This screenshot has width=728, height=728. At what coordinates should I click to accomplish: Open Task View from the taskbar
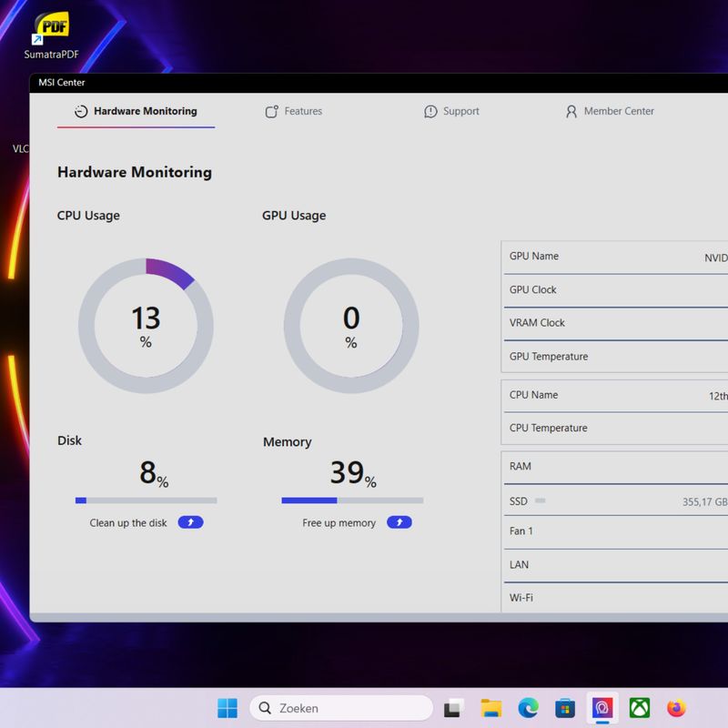point(454,708)
